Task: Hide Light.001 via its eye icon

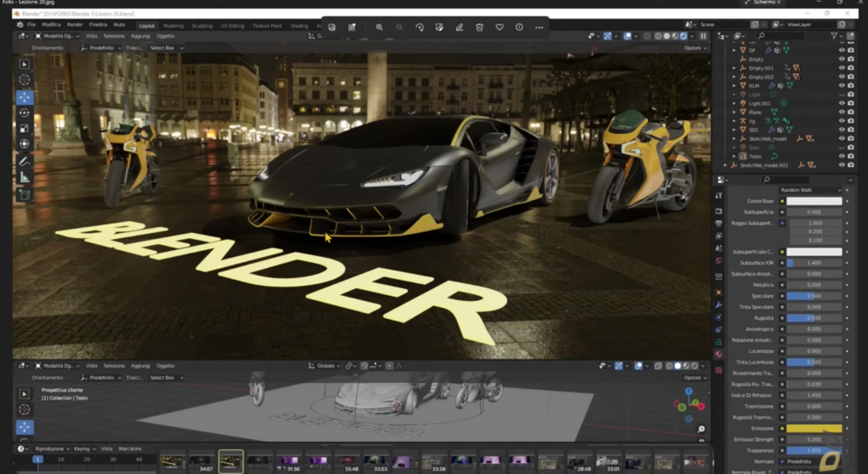Action: pos(842,103)
